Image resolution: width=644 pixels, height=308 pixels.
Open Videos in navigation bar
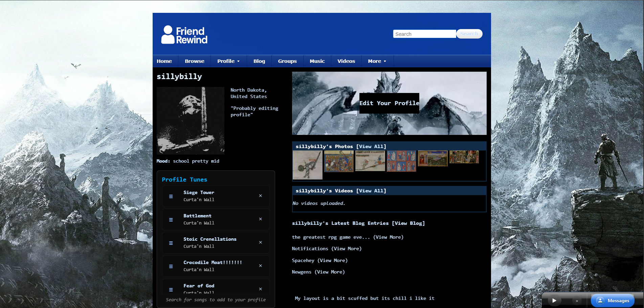346,61
